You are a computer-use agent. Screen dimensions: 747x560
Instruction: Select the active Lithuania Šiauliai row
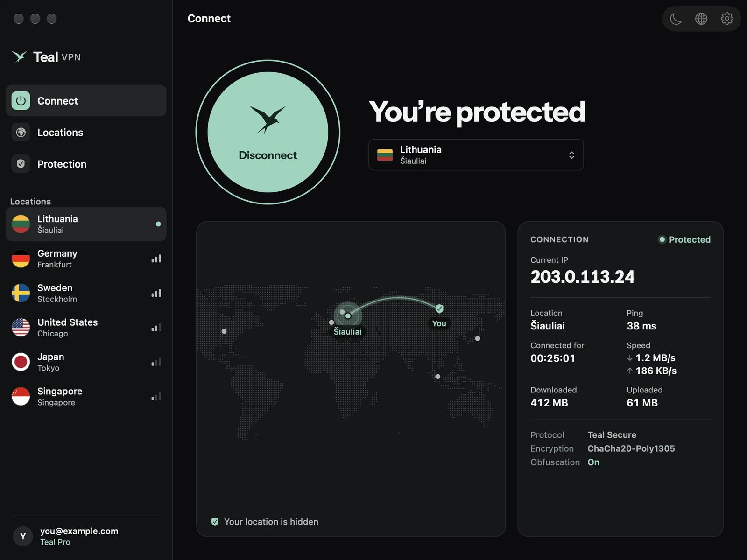[86, 224]
